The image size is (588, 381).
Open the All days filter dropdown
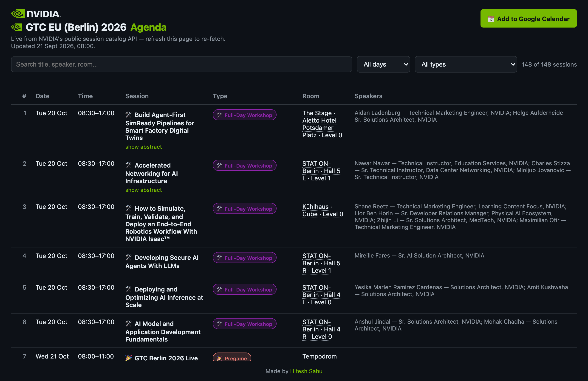[x=383, y=64]
